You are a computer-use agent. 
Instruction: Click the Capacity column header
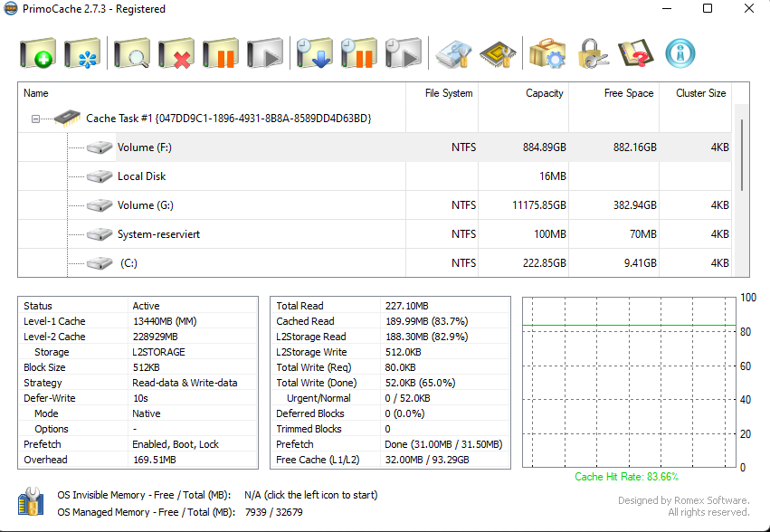point(544,93)
